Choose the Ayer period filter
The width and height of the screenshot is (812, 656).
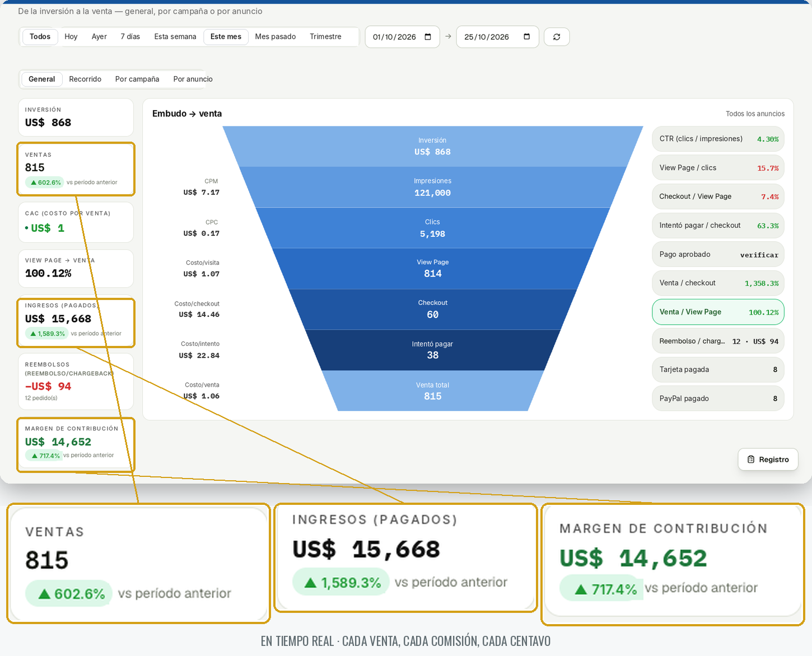pyautogui.click(x=99, y=36)
